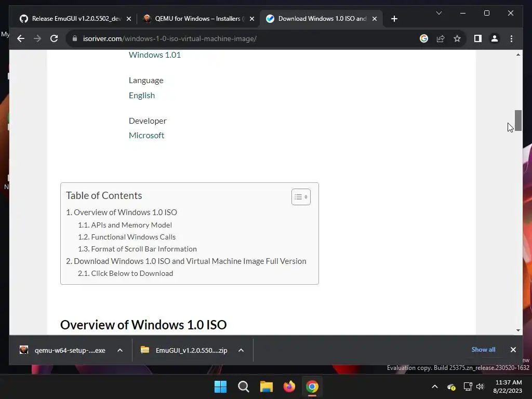Click the Chrome taskbar icon
The image size is (532, 399).
click(x=312, y=387)
